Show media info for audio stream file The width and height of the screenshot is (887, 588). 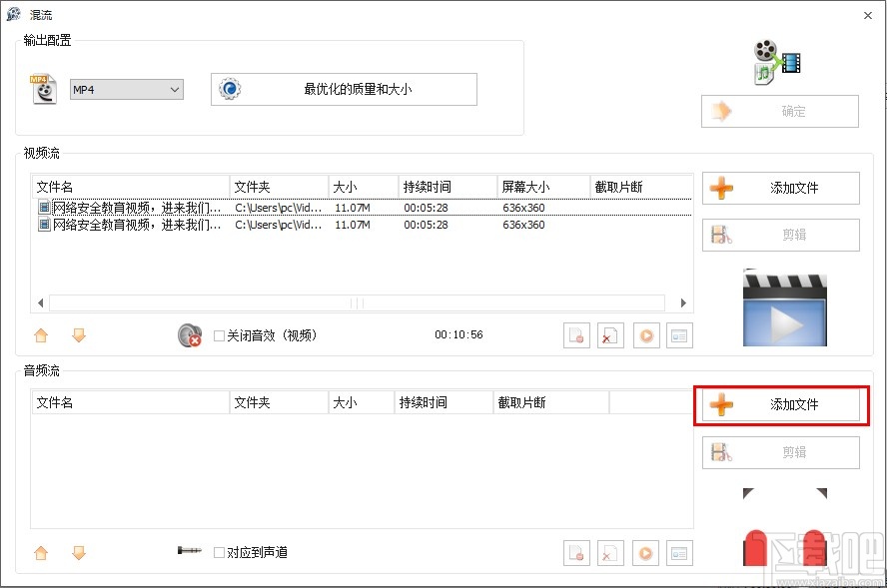[679, 553]
